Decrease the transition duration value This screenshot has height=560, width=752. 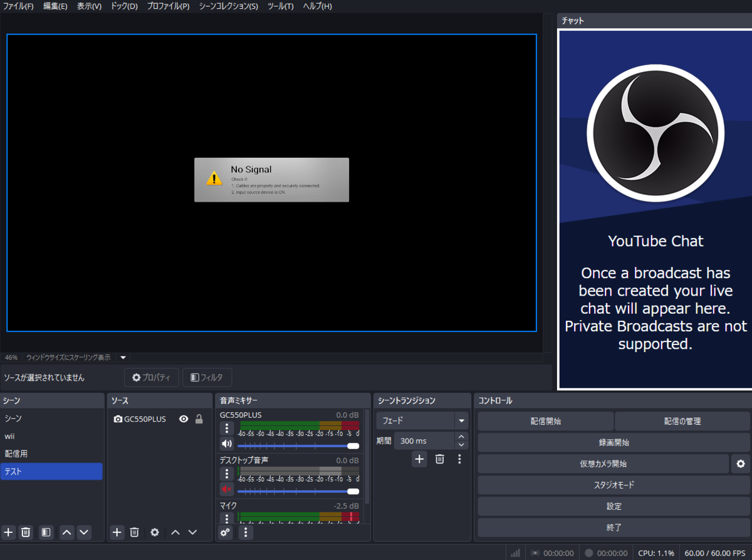tap(462, 445)
